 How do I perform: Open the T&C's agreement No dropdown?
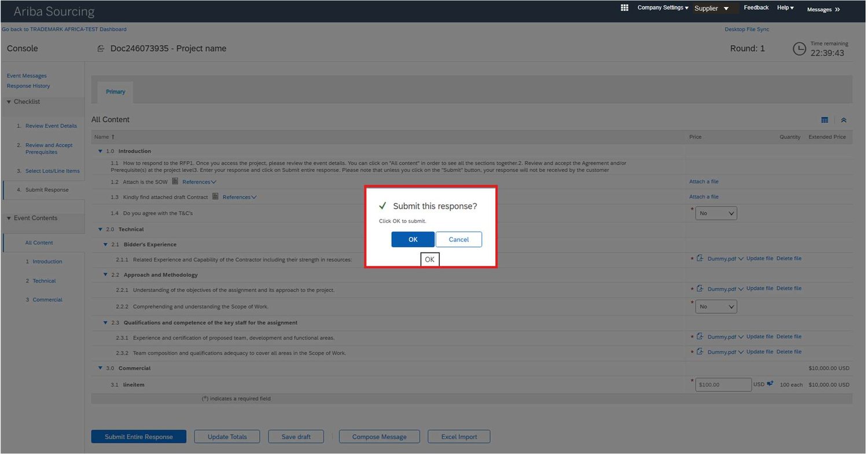(x=716, y=213)
